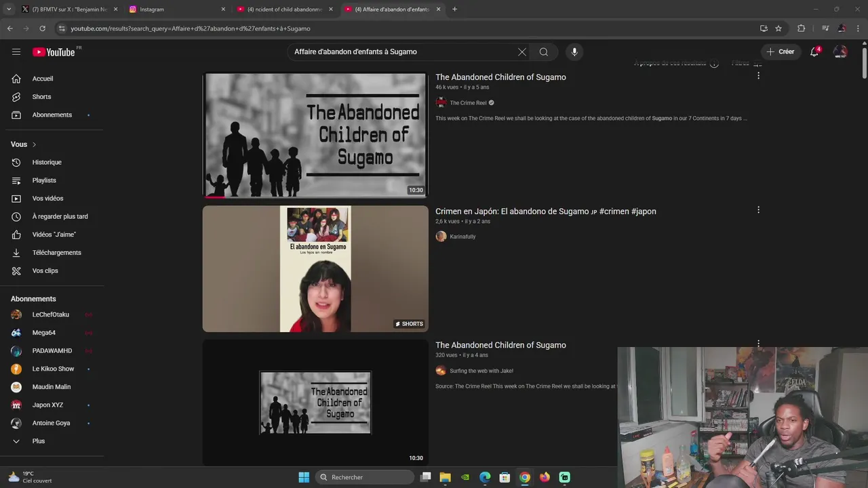Bookmark this page with the star
The width and height of the screenshot is (868, 488).
[778, 28]
